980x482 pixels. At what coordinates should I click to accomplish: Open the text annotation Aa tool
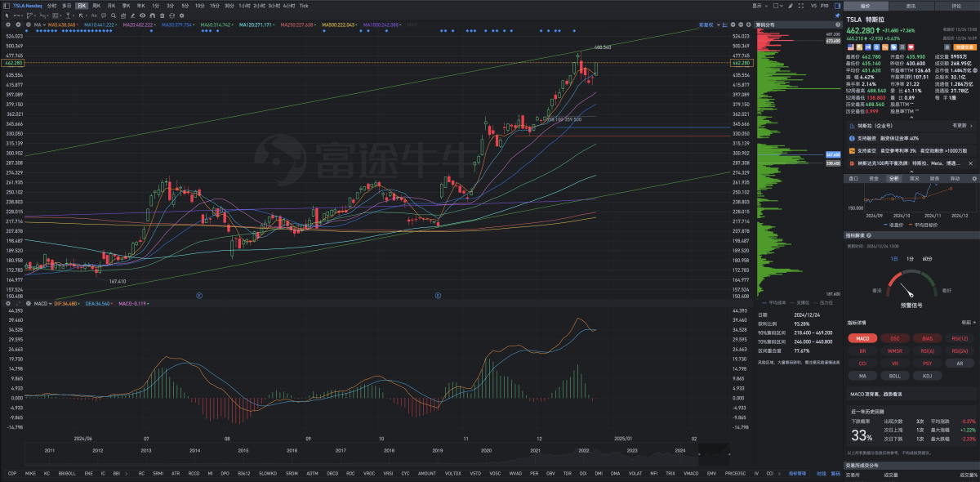(x=94, y=16)
